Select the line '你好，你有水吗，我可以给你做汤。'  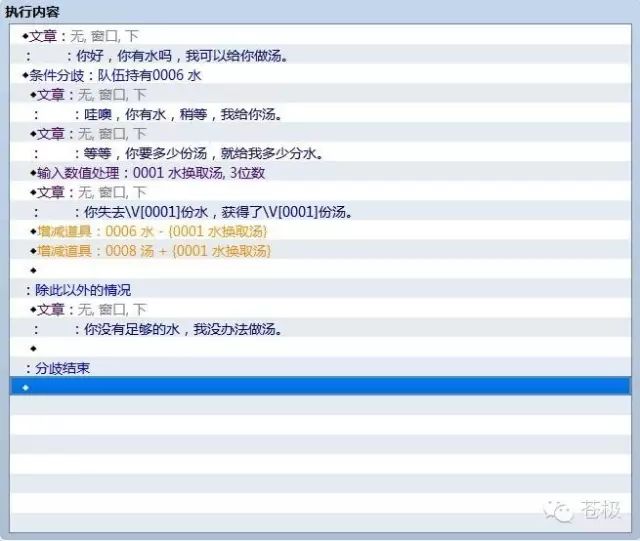320,55
